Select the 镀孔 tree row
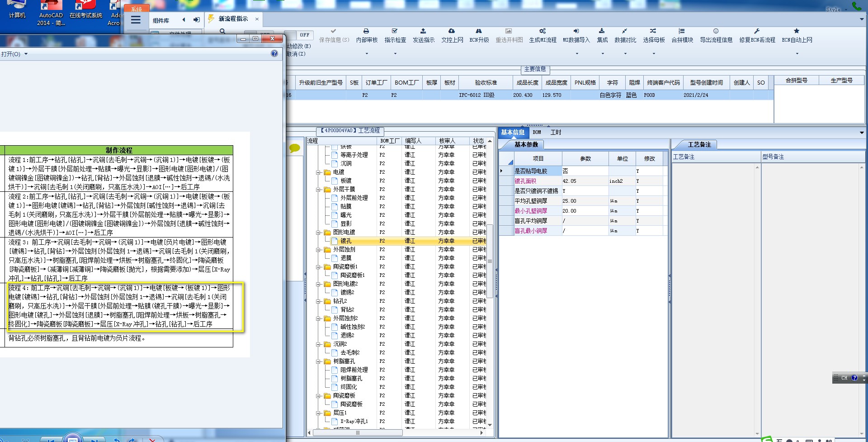 pos(397,241)
